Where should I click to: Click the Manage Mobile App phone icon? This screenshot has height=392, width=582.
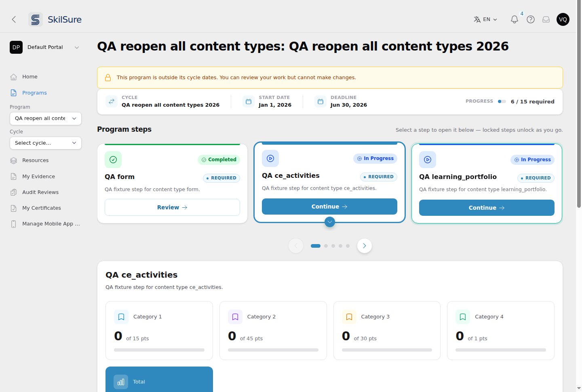point(14,224)
